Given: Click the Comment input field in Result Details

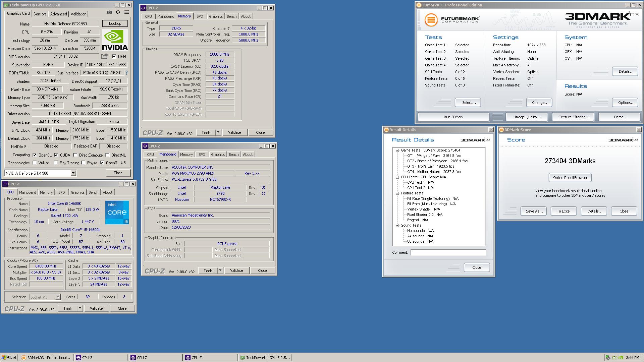Looking at the screenshot, I should point(448,252).
